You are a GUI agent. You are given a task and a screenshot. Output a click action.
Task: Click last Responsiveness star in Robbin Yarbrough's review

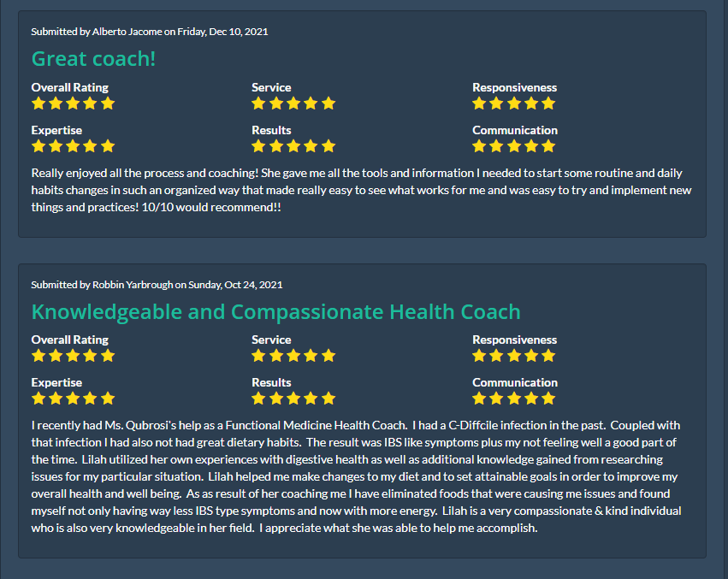tap(548, 356)
